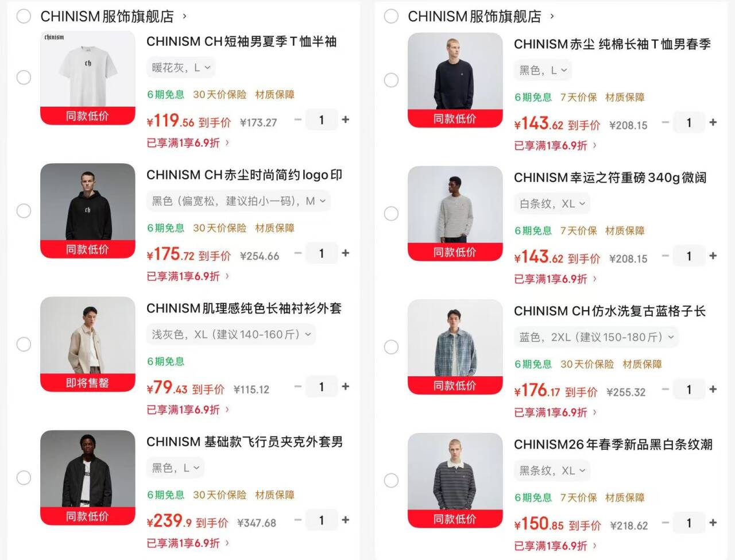
Task: Select the black hoodie item checkbox
Action: coord(24,211)
